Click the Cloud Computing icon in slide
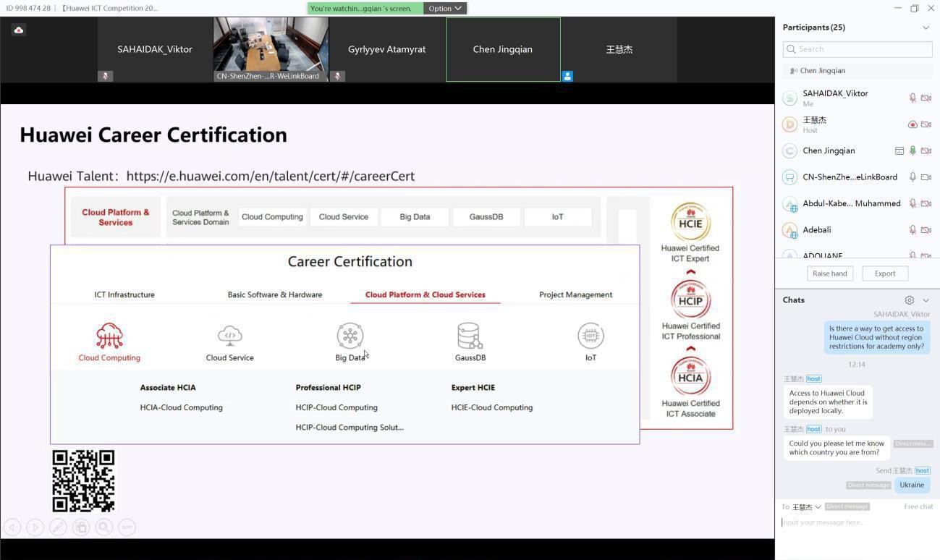This screenshot has height=560, width=940. point(109,336)
